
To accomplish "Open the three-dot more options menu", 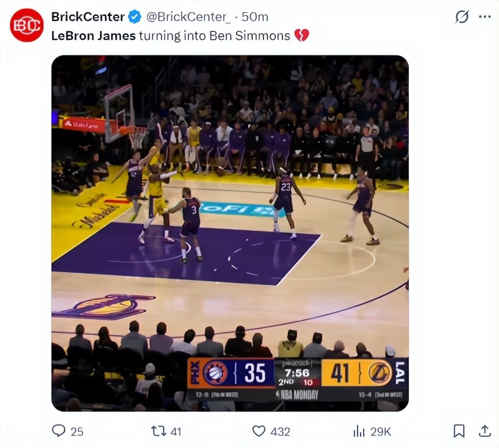I will pyautogui.click(x=485, y=17).
